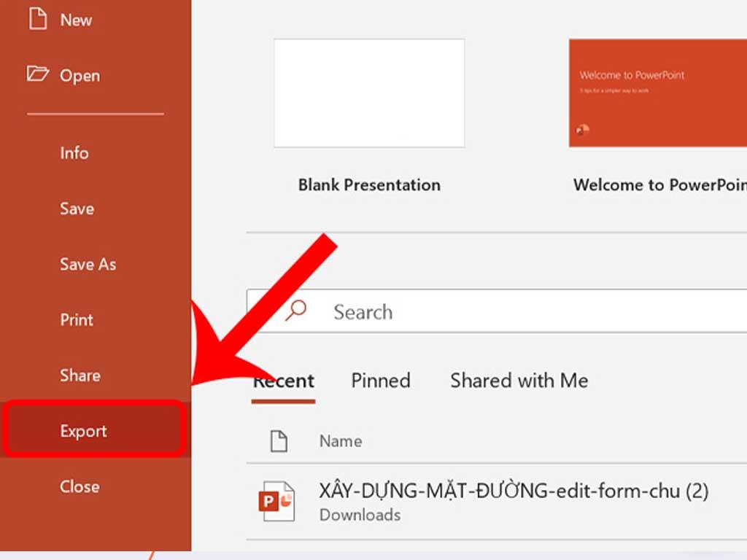Open the Shared with Me tab
The height and width of the screenshot is (560, 747).
click(518, 380)
